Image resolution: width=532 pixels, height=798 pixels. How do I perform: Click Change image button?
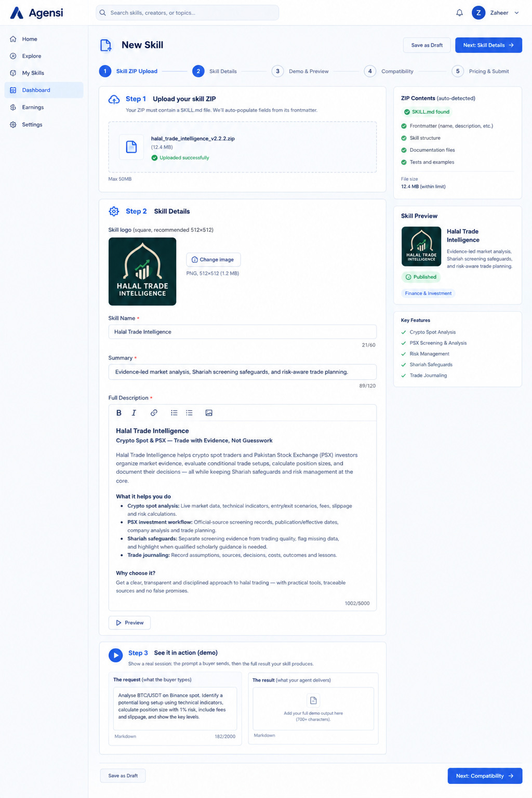pyautogui.click(x=214, y=260)
